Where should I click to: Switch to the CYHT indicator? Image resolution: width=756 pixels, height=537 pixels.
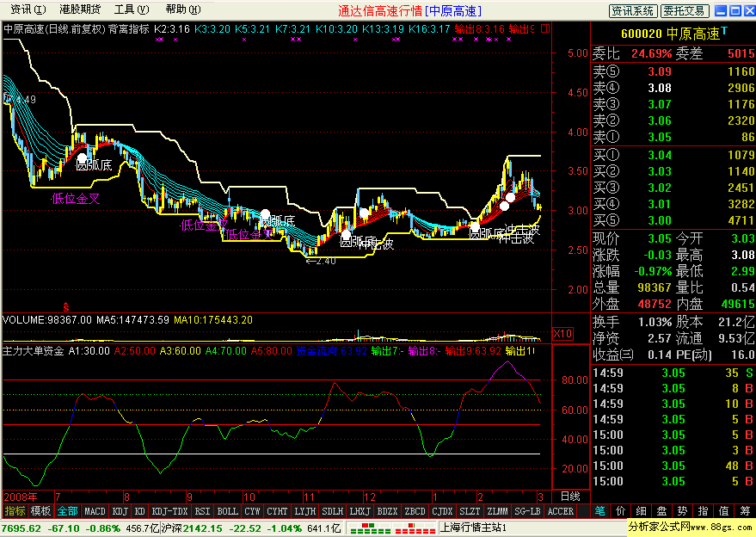click(x=277, y=511)
